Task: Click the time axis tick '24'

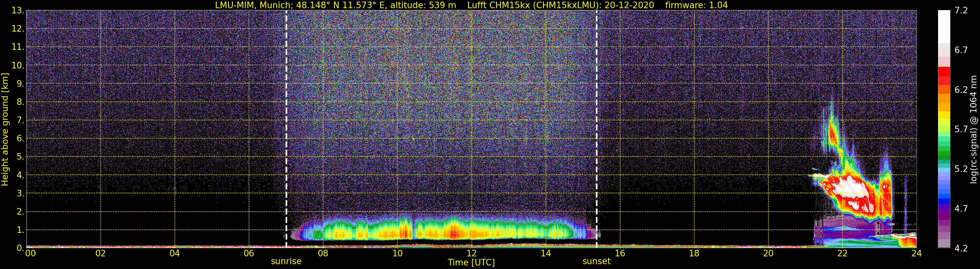Action: click(x=917, y=253)
